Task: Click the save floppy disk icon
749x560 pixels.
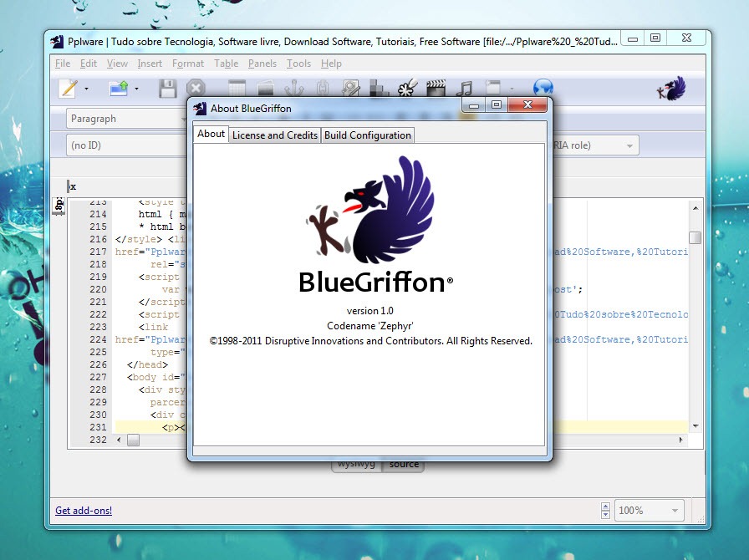Action: pos(168,89)
